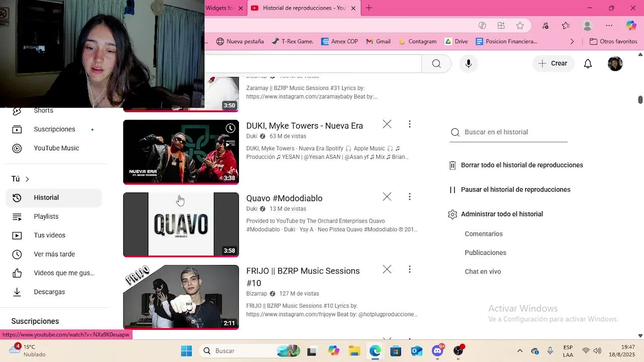Open a new browser tab

369,8
